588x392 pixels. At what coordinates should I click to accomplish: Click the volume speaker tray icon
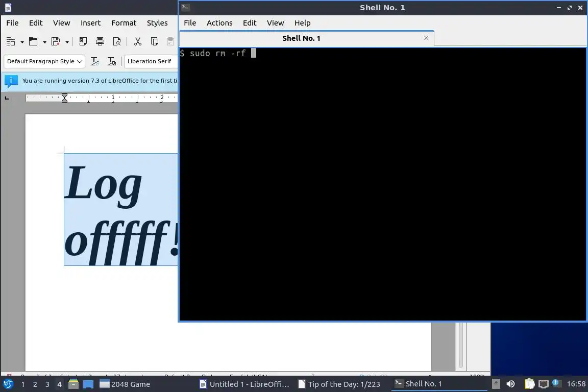point(510,384)
